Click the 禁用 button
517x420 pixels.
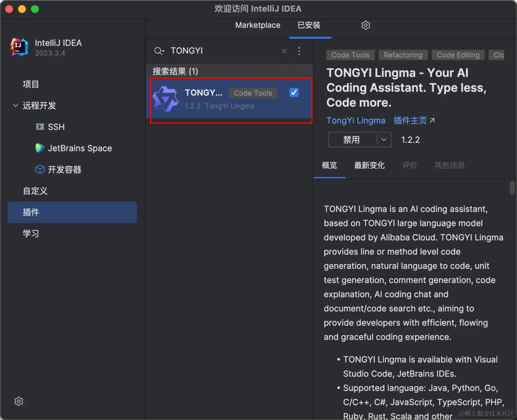click(x=352, y=140)
